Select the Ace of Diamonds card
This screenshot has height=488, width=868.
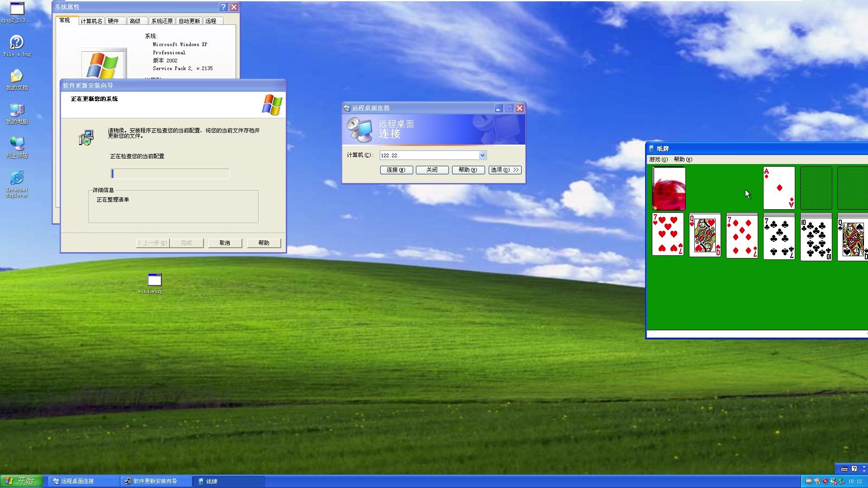click(779, 188)
